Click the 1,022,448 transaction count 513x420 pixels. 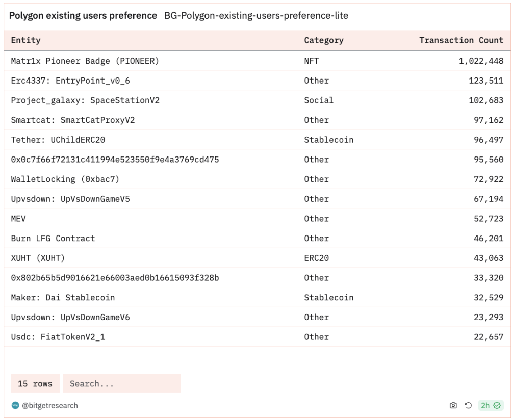coord(481,61)
